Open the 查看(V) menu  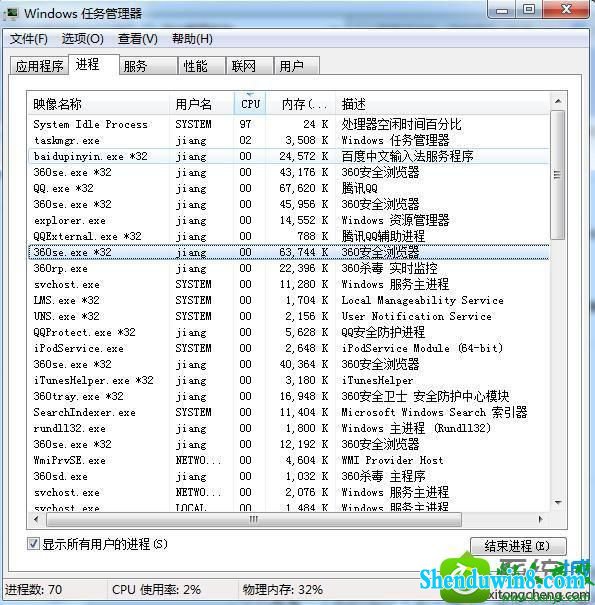pos(138,39)
